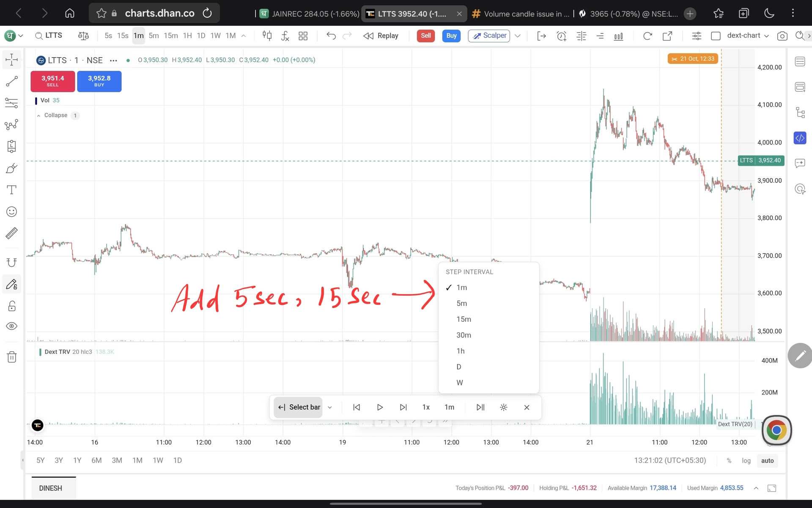Open the candlestick chart type selector
Screen dimensions: 812x508
coord(267,36)
